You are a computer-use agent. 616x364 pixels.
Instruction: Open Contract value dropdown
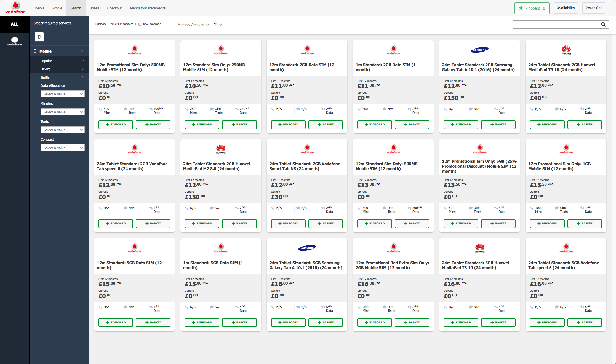62,148
